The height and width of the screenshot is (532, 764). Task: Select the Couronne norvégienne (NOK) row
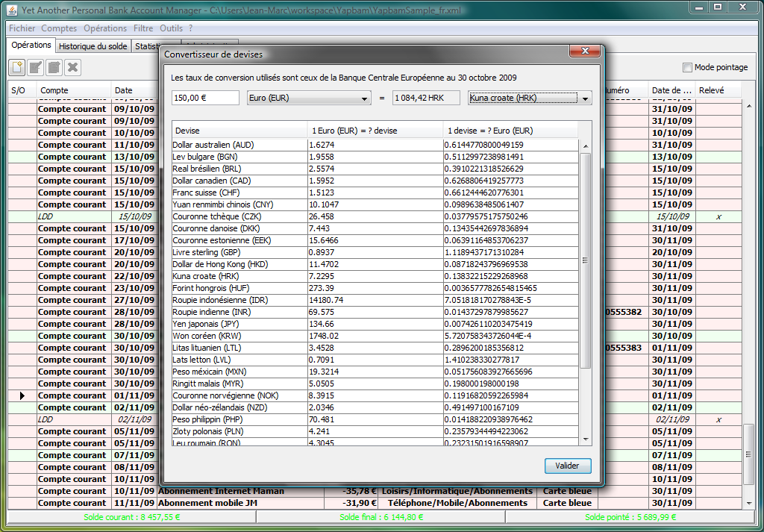click(x=375, y=395)
